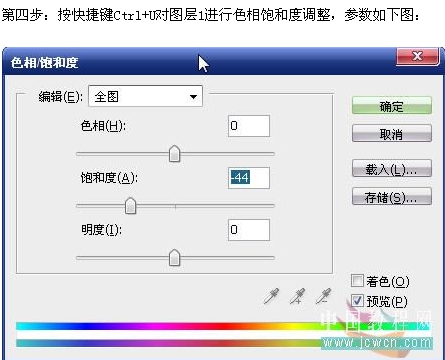This screenshot has width=445, height=360.
Task: Click the 色相/饱和度 title bar text
Action: pyautogui.click(x=44, y=63)
